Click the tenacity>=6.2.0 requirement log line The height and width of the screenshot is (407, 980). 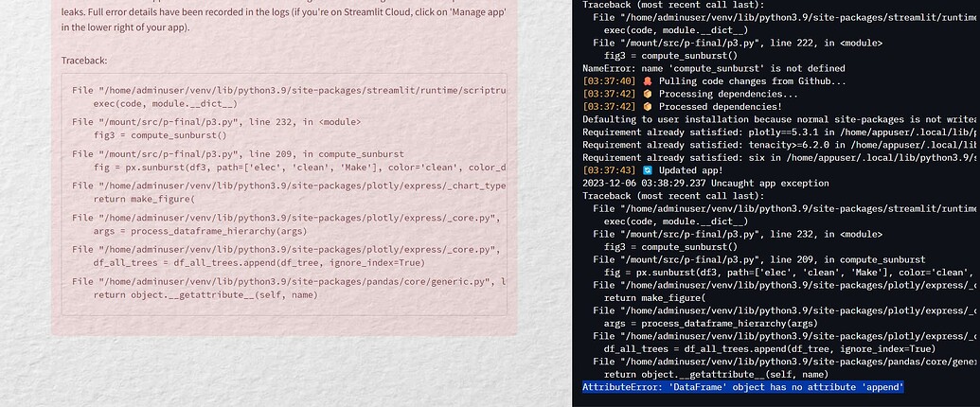pyautogui.click(x=779, y=145)
